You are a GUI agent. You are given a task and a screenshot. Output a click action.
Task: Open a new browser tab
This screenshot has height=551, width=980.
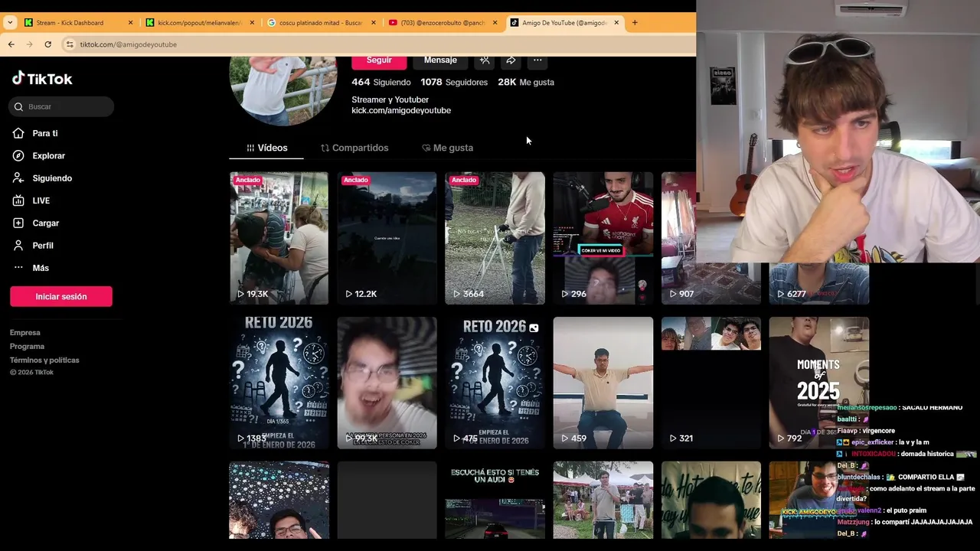(x=635, y=22)
